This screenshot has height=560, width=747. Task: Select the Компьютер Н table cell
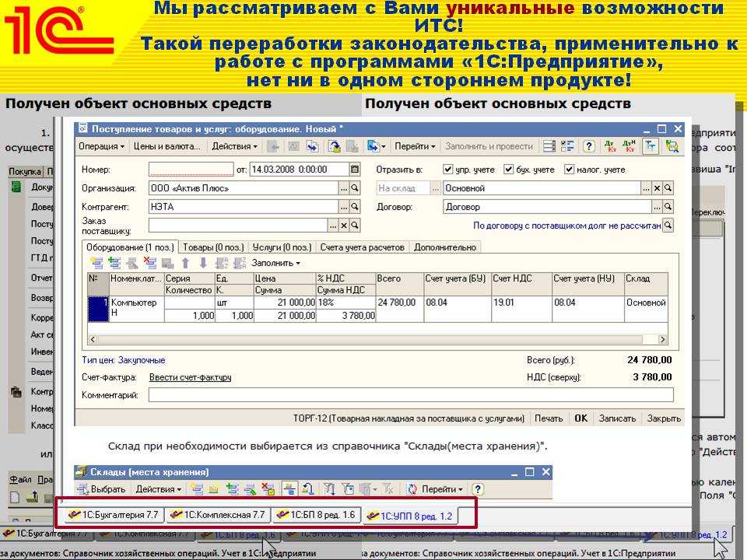point(137,309)
